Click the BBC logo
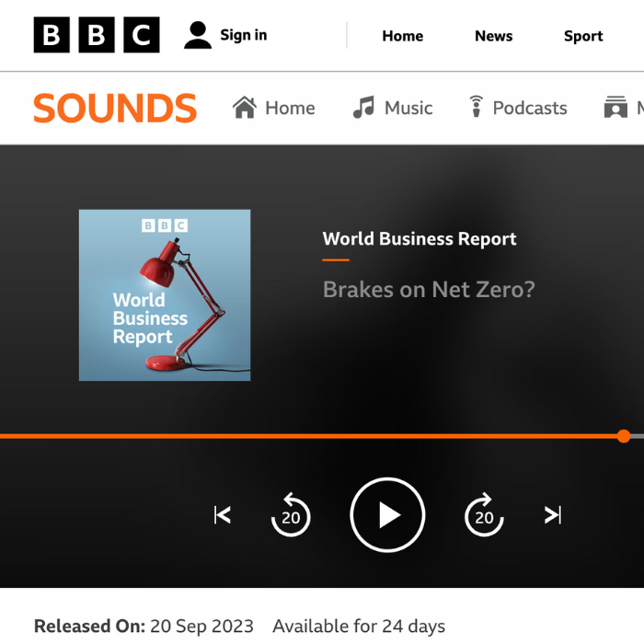644x644 pixels. pos(97,35)
